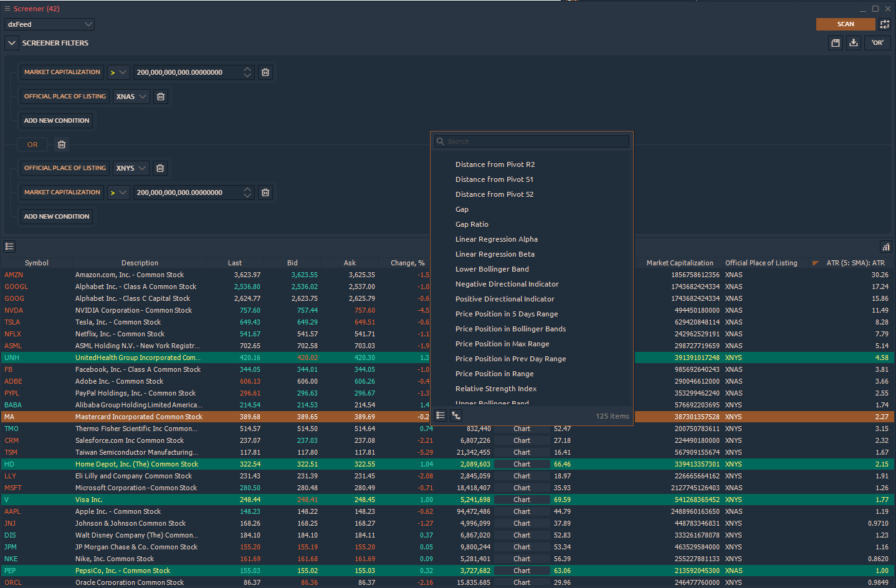
Task: Select Linear Regression Alpha
Action: click(496, 239)
